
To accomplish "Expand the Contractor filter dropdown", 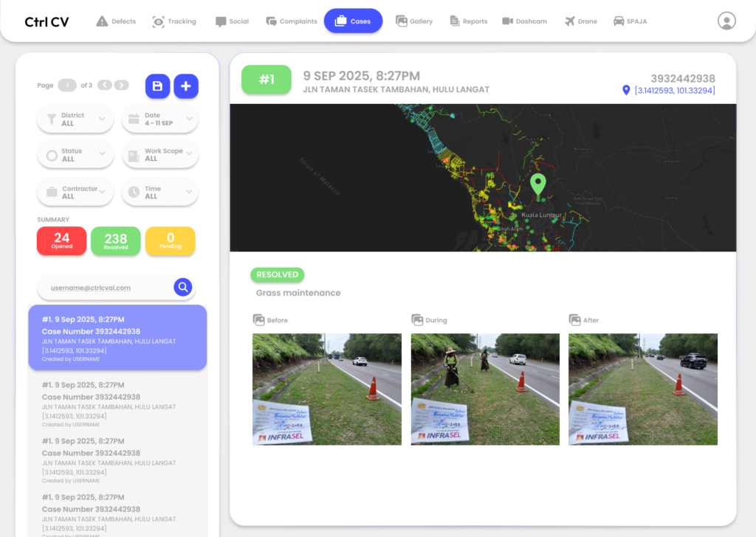I will [75, 193].
